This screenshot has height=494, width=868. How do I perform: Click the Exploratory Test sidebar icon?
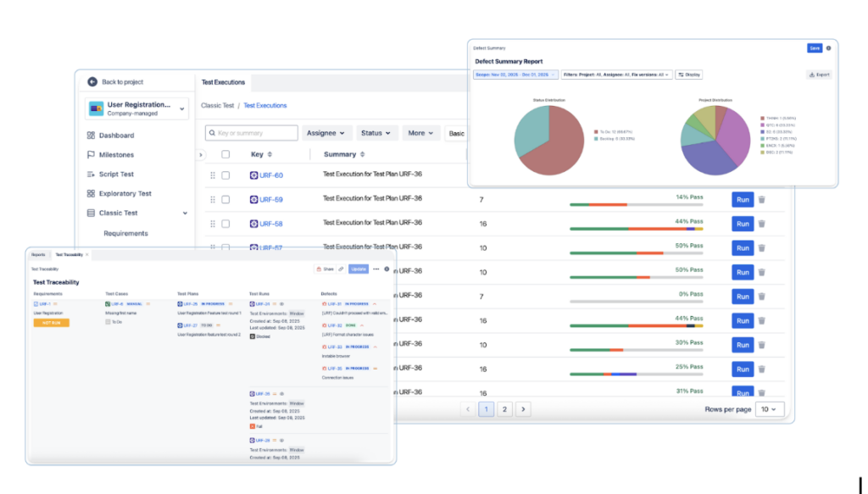click(91, 194)
